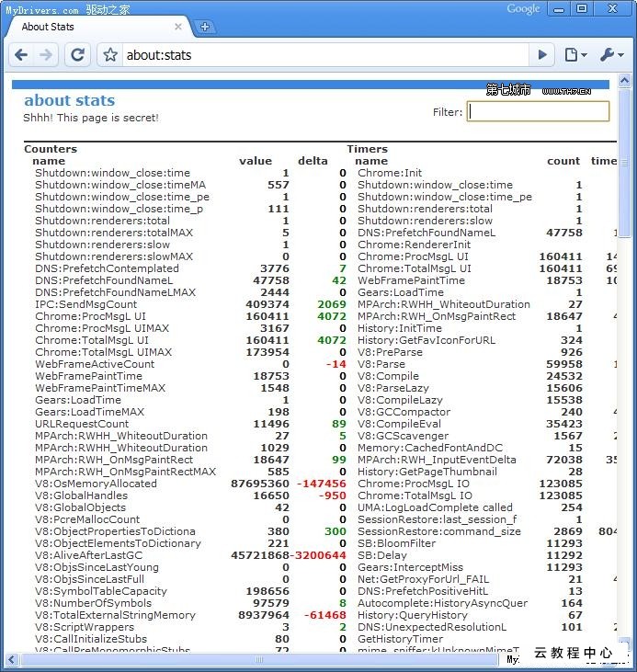The image size is (637, 672).
Task: Click red delta -14 of WebFrameActiveCount
Action: click(x=336, y=364)
